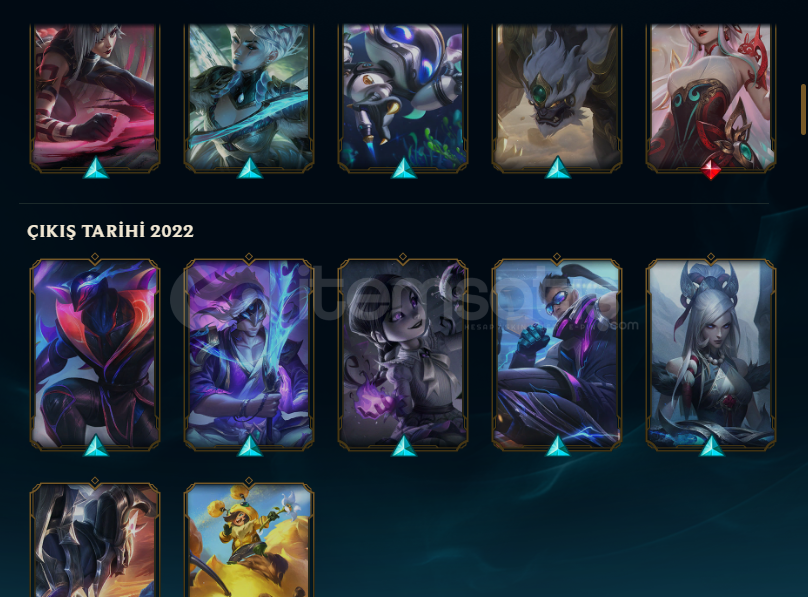Select the dark armored knight skin card

click(x=95, y=540)
